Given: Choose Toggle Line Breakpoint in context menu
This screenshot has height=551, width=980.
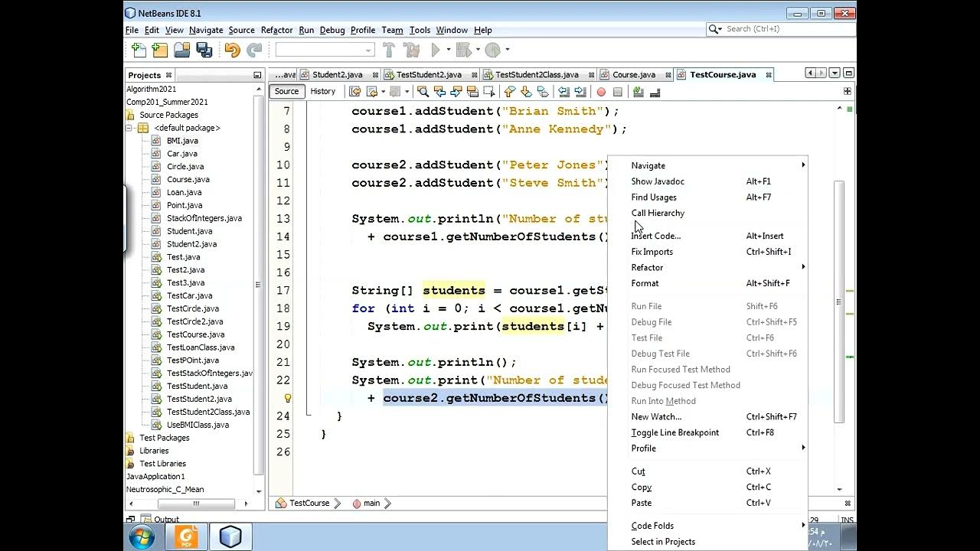Looking at the screenshot, I should tap(708, 432).
